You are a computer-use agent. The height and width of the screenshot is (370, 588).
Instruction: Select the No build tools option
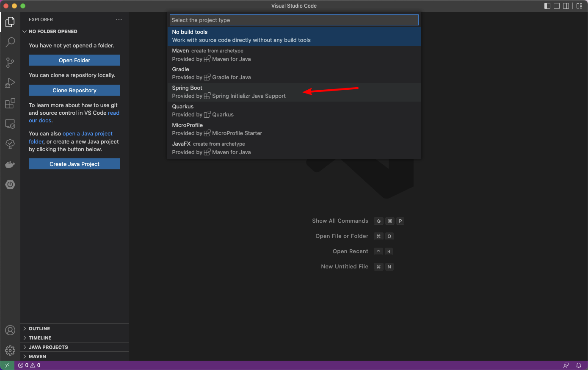pos(294,36)
